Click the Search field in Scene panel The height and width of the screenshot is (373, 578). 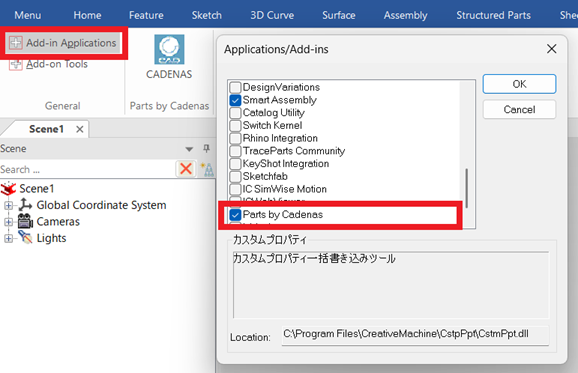point(87,170)
